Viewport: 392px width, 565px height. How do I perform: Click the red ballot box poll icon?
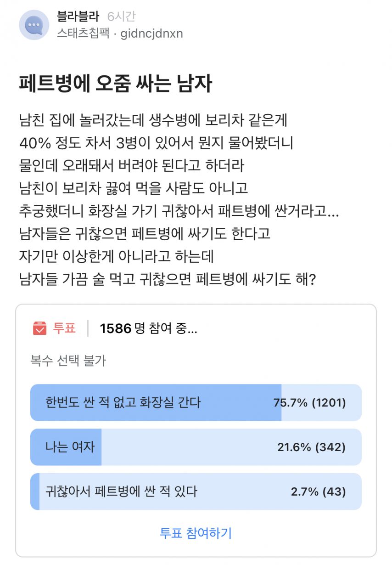tap(40, 328)
